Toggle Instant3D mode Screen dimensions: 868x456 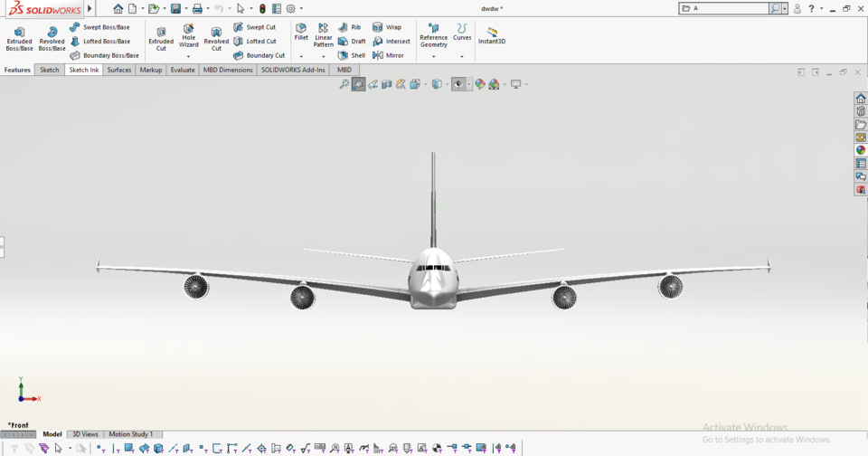tap(492, 34)
